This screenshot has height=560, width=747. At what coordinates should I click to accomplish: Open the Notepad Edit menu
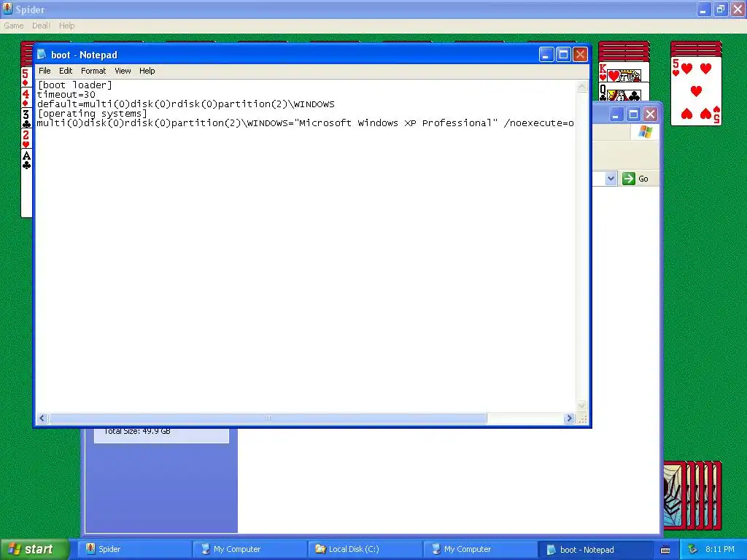(x=66, y=71)
